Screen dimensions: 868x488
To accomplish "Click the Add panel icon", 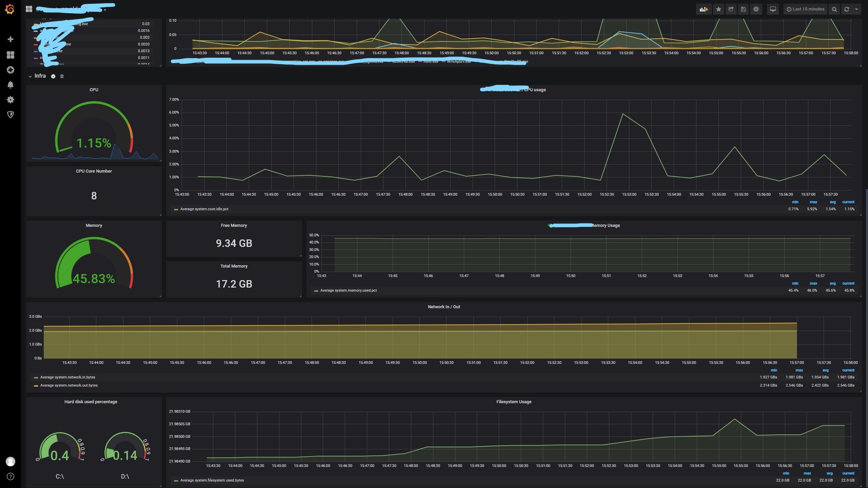I will tap(704, 9).
